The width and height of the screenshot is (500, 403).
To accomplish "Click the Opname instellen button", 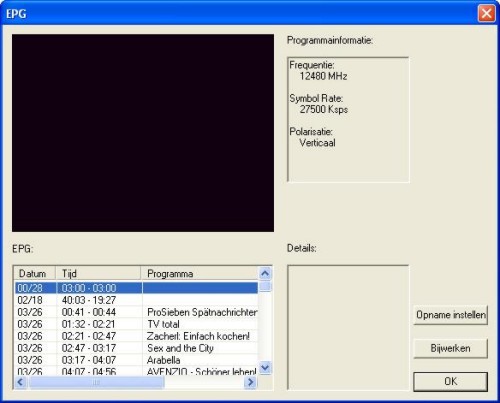I will pos(451,315).
